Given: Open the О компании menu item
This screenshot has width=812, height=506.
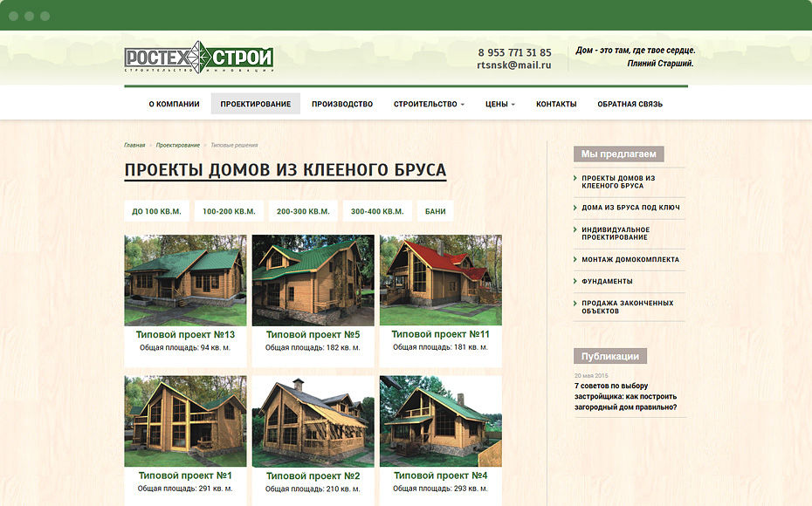Looking at the screenshot, I should coord(174,104).
